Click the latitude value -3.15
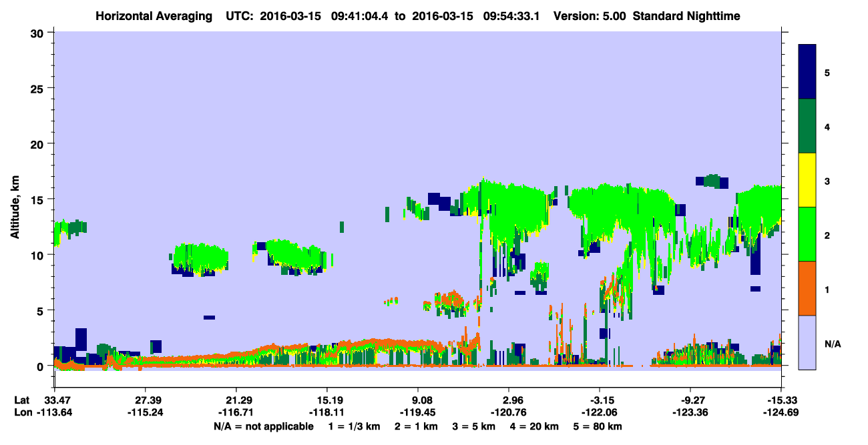Screen dimensions: 868x445 (600, 400)
